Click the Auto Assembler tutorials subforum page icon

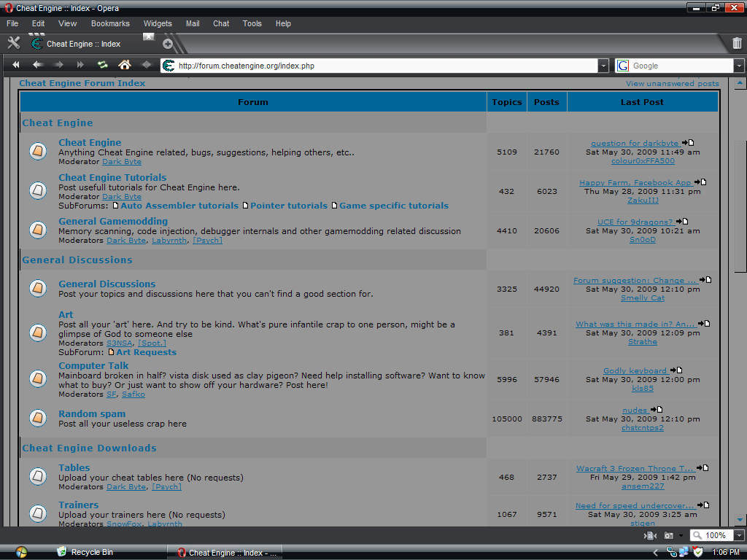[115, 206]
